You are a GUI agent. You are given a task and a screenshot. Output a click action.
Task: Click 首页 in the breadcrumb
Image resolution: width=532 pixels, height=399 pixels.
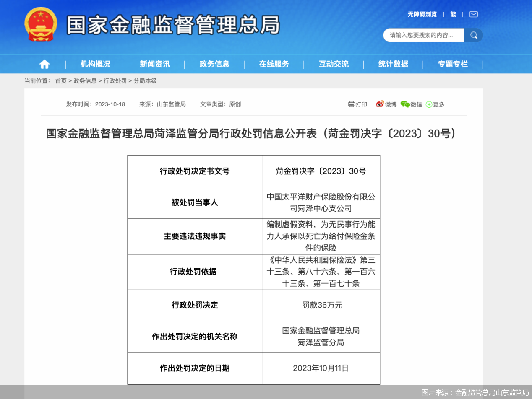pyautogui.click(x=61, y=81)
